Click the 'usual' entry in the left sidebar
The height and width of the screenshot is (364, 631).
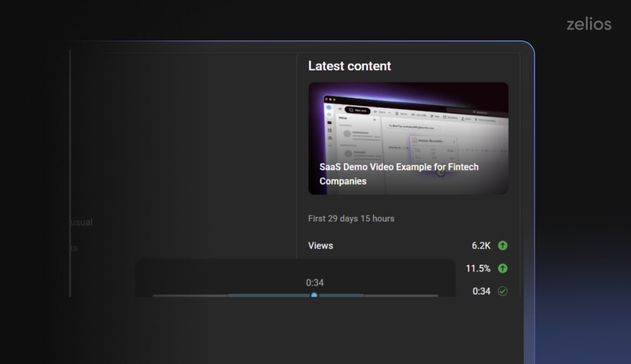coord(81,222)
